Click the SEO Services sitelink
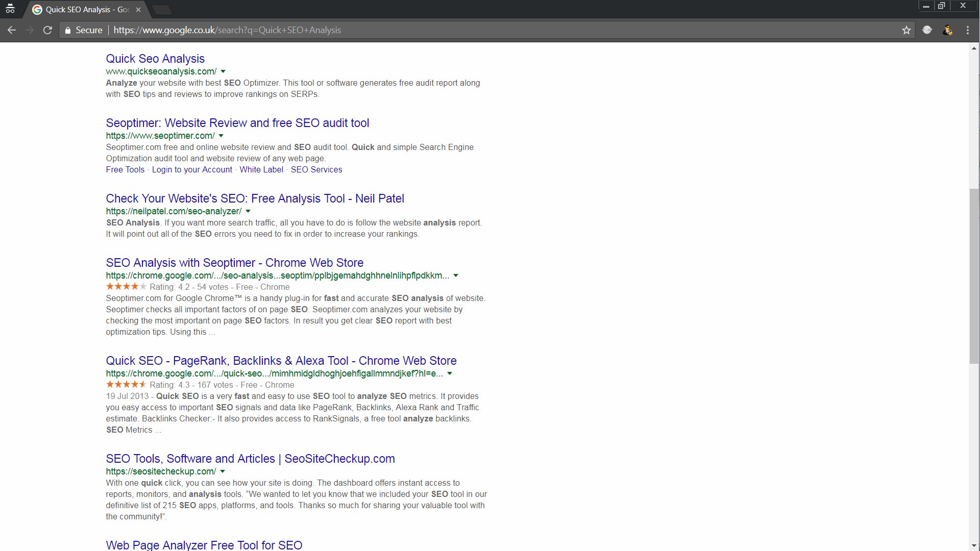Image resolution: width=980 pixels, height=551 pixels. (x=316, y=170)
